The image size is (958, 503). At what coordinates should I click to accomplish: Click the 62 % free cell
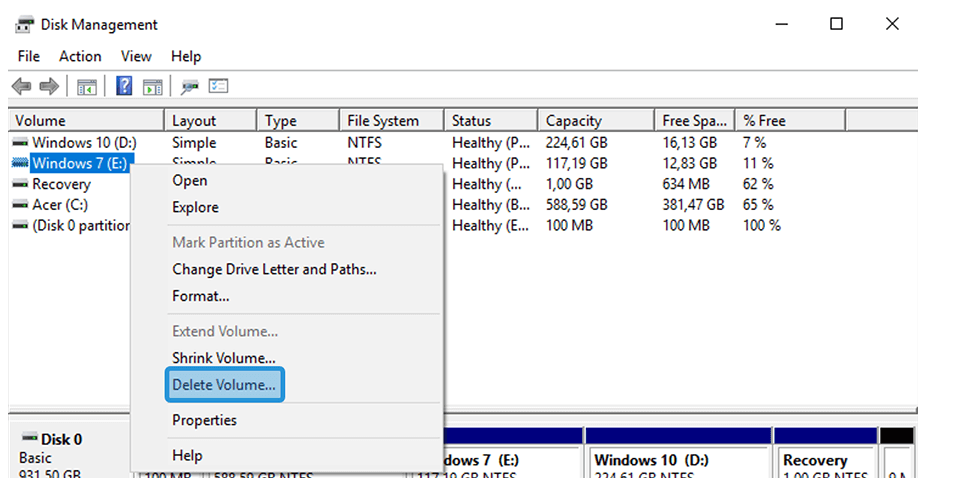coord(758,184)
